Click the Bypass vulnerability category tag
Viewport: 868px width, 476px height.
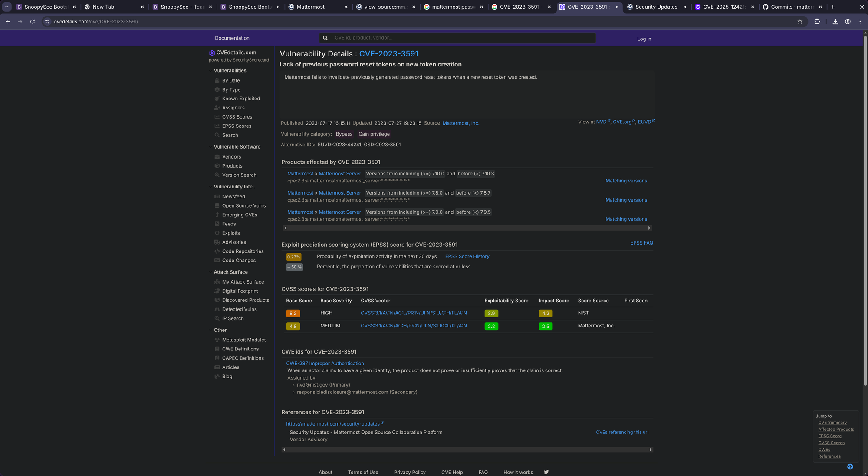click(x=344, y=134)
